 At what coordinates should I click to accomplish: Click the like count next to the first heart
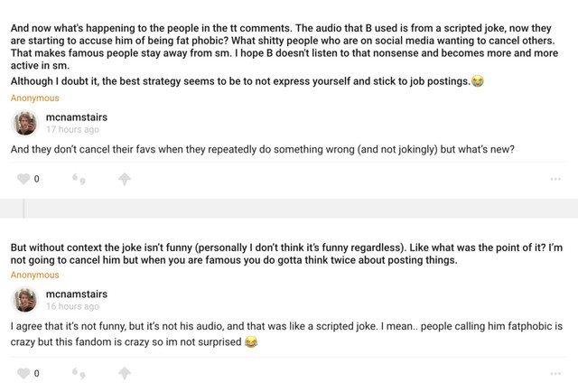36,179
